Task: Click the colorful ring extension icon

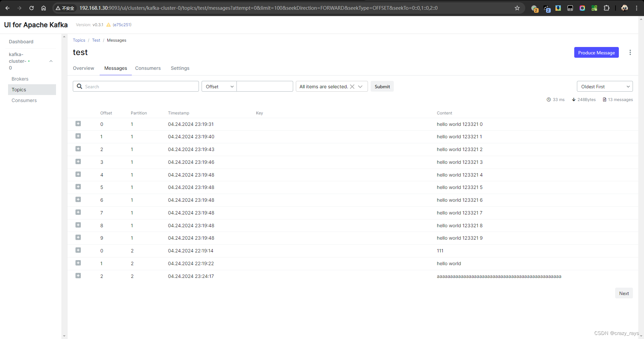Action: (582, 8)
